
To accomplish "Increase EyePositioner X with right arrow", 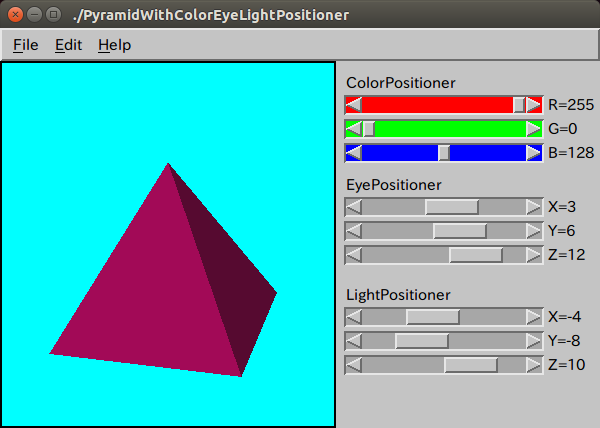I will click(533, 207).
